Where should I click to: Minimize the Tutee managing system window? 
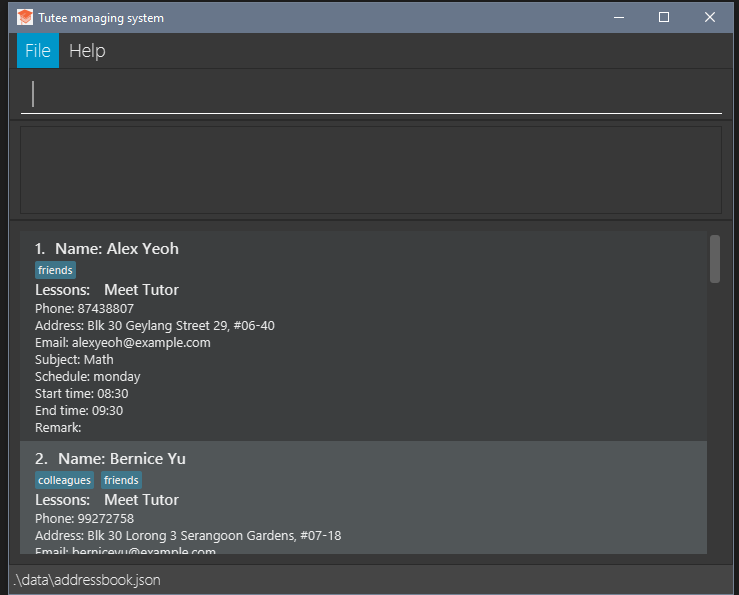click(618, 17)
